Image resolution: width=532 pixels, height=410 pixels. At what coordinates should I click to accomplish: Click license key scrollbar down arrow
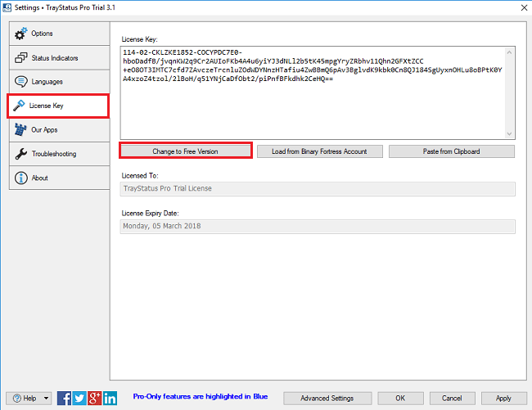pyautogui.click(x=509, y=133)
